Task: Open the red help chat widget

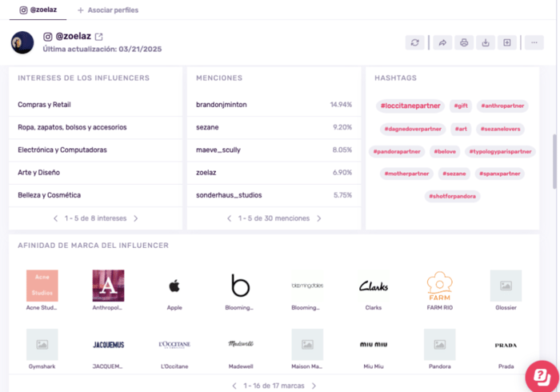Action: tap(542, 375)
